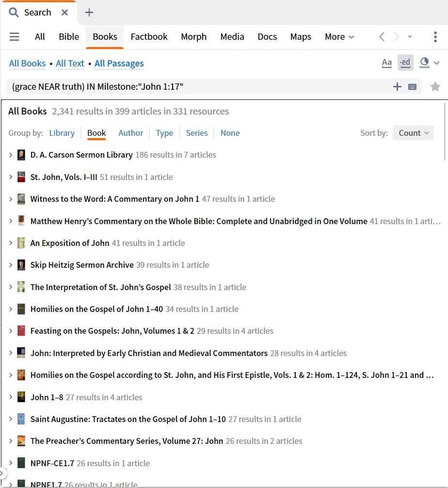Group results by Type
448x488 pixels.
(164, 133)
